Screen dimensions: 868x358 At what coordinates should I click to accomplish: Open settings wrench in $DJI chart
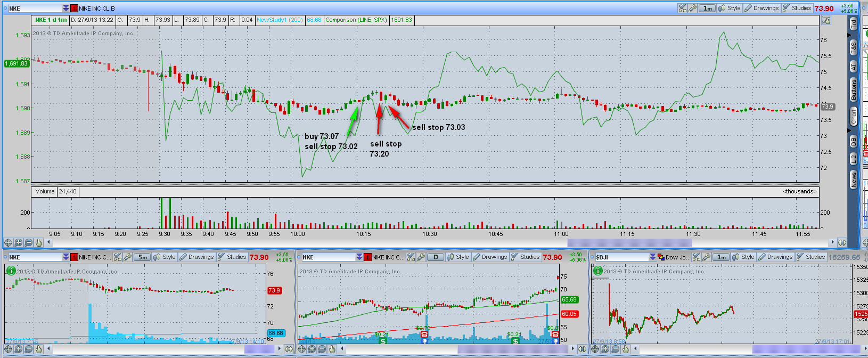pos(707,257)
